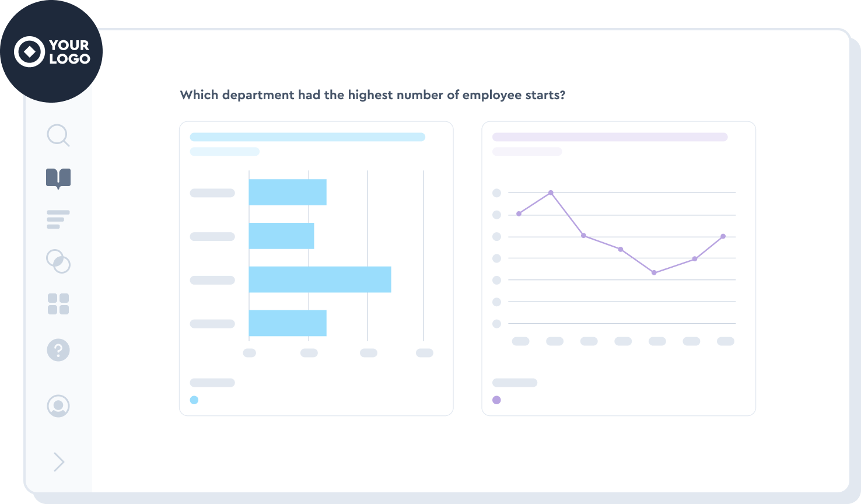This screenshot has height=504, width=861.
Task: Click the lowest point on line chart
Action: coord(654,272)
